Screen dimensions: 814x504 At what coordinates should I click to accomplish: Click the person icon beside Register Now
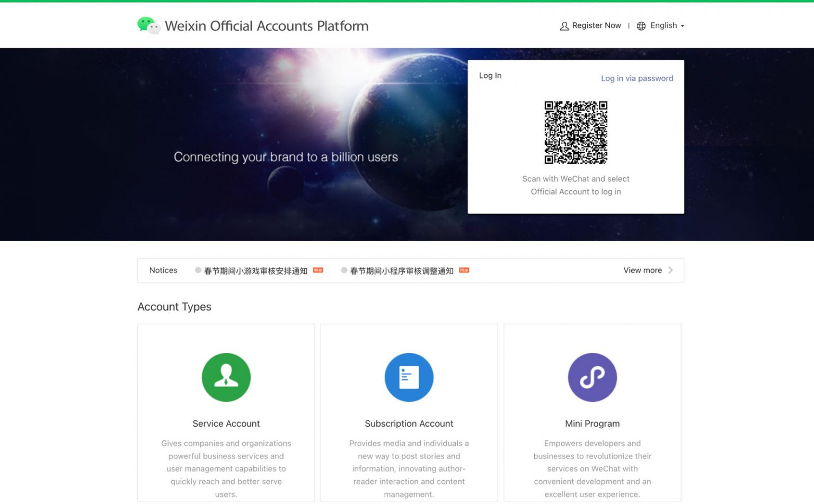pyautogui.click(x=564, y=25)
